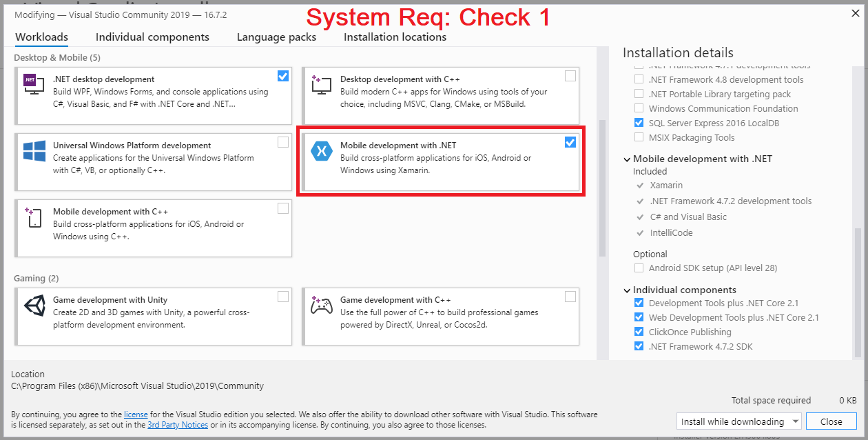The image size is (868, 440).
Task: Click the Xamarin included component text
Action: click(666, 185)
